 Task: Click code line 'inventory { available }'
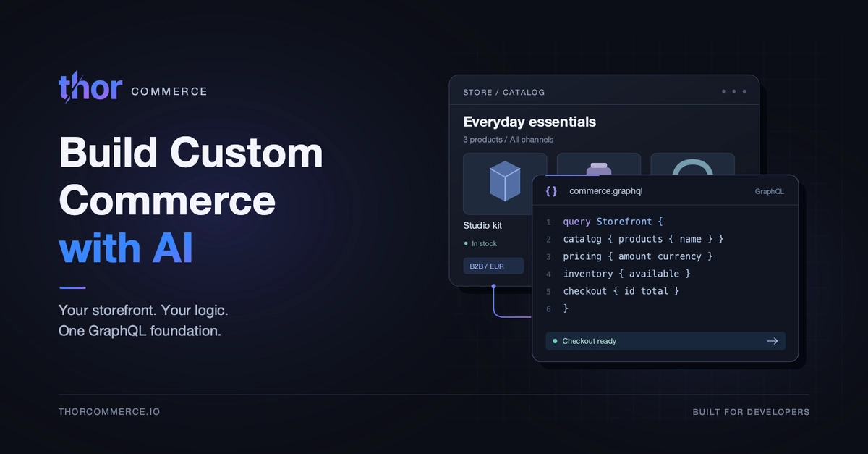[x=626, y=274]
